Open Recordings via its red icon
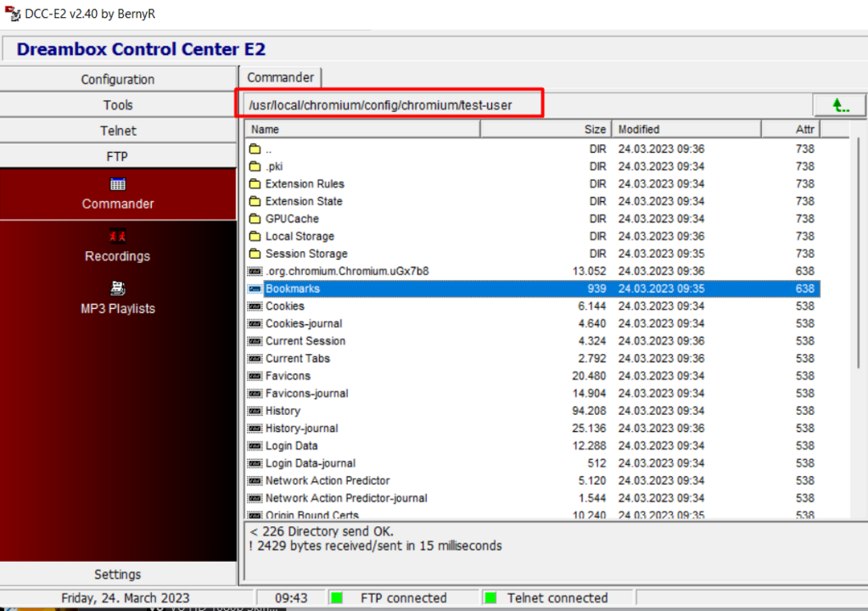The image size is (868, 611). point(118,236)
